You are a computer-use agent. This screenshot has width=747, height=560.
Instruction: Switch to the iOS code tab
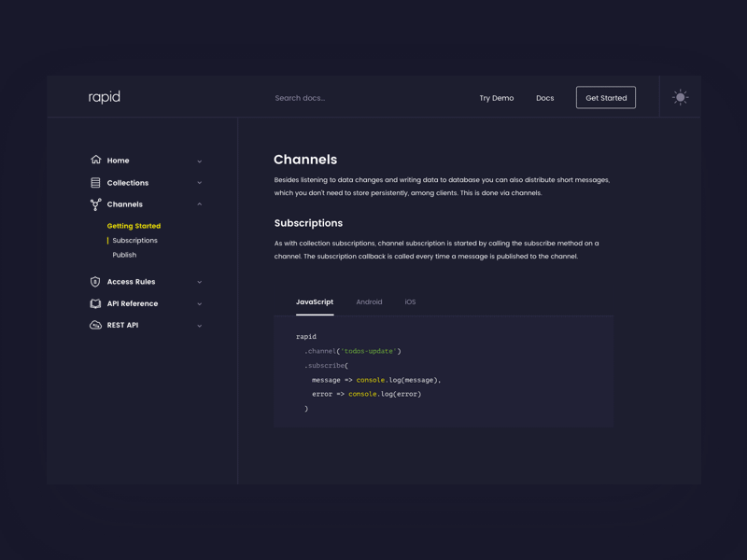tap(410, 302)
